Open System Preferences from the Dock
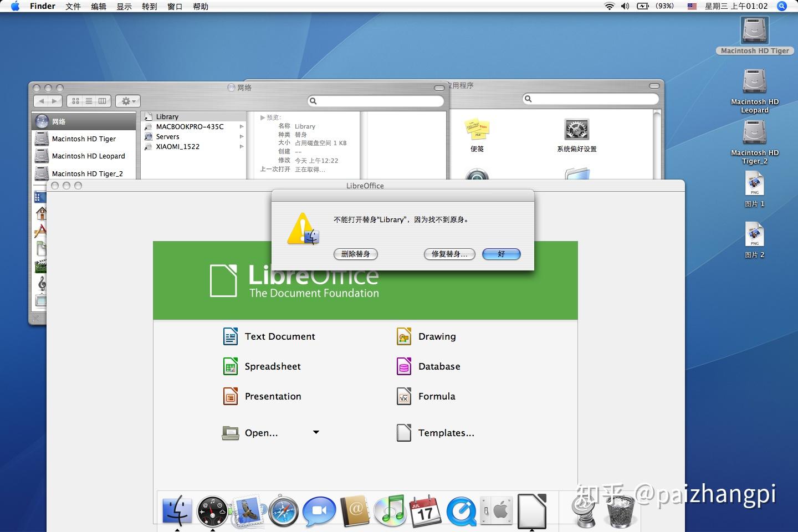This screenshot has height=532, width=798. click(x=496, y=511)
